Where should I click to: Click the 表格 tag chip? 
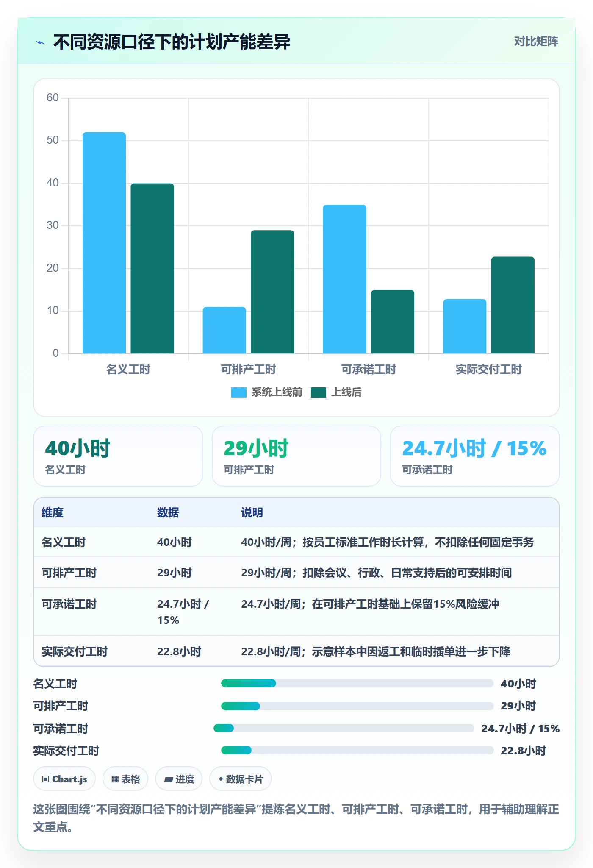pos(125,779)
